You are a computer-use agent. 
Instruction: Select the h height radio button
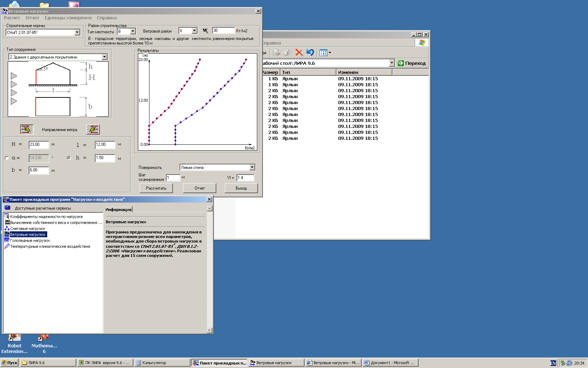point(69,158)
